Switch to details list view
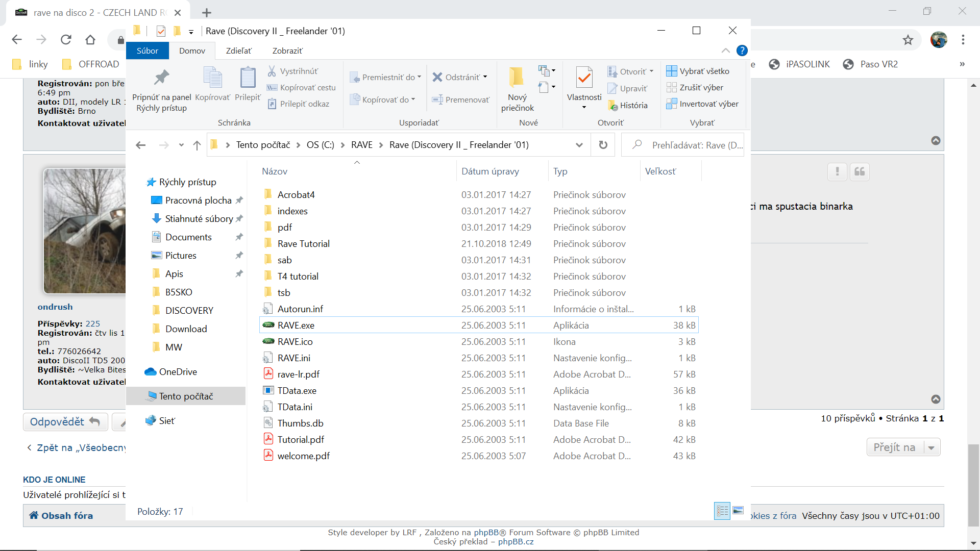The image size is (980, 551). pyautogui.click(x=722, y=511)
